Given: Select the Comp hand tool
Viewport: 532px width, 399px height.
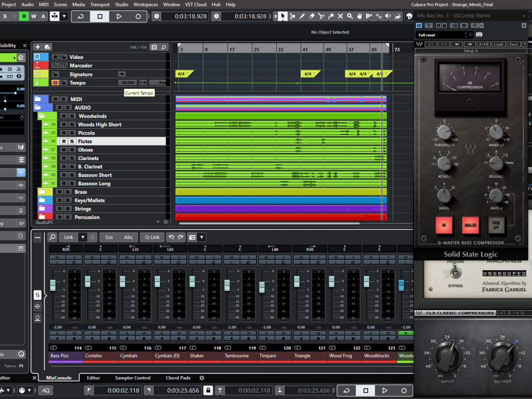Looking at the screenshot, I should 359,16.
